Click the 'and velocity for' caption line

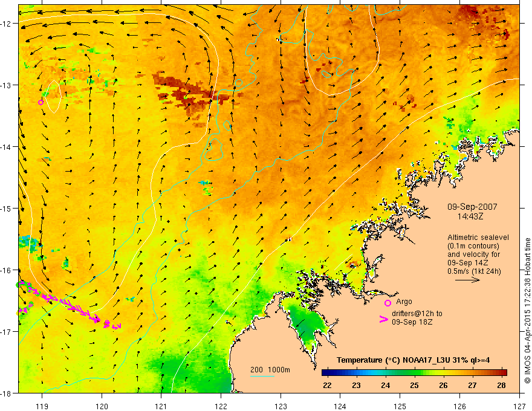point(473,254)
